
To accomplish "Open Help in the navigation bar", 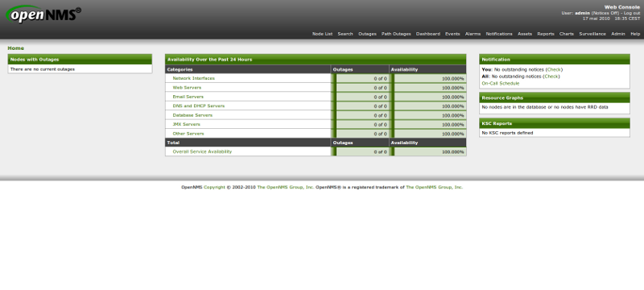I will coord(635,34).
